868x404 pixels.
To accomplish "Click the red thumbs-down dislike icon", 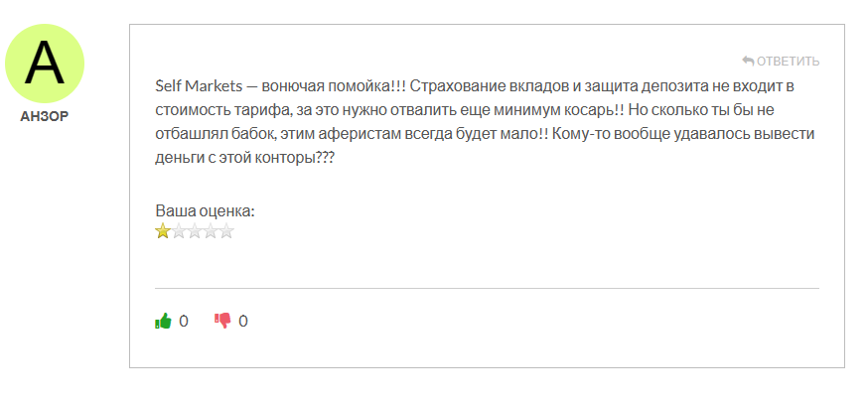I will tap(222, 321).
